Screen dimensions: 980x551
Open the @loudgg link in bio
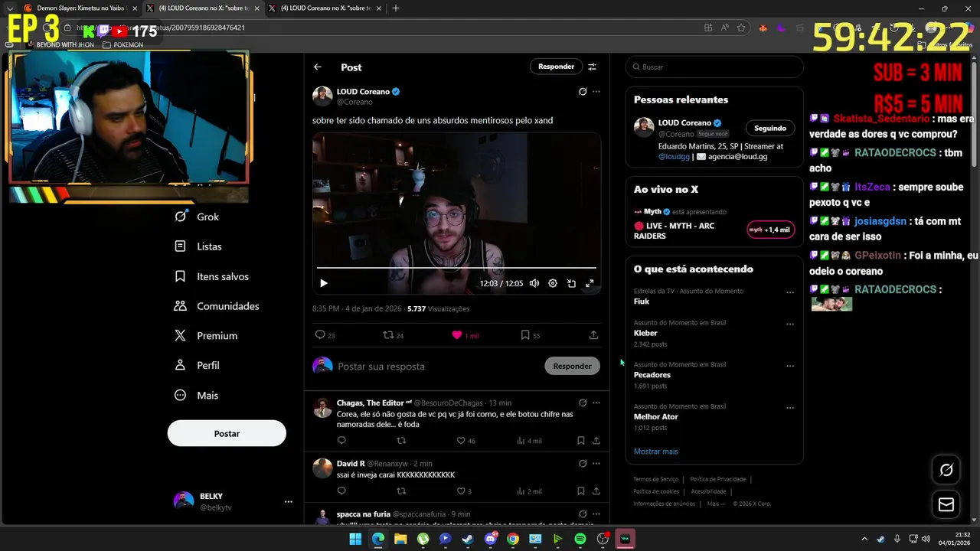pyautogui.click(x=675, y=156)
